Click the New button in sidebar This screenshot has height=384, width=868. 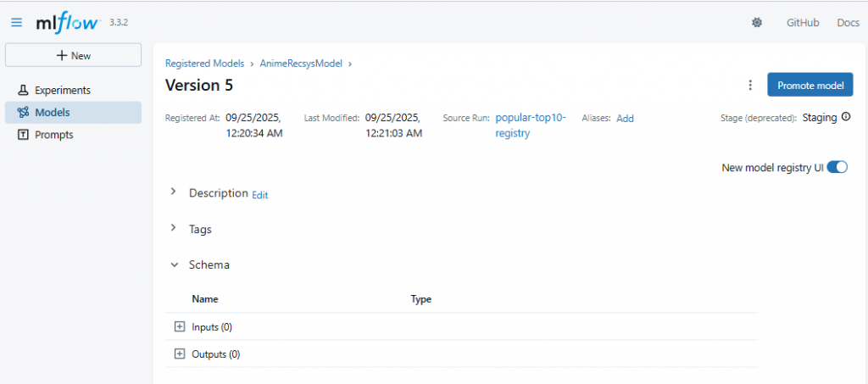point(73,55)
